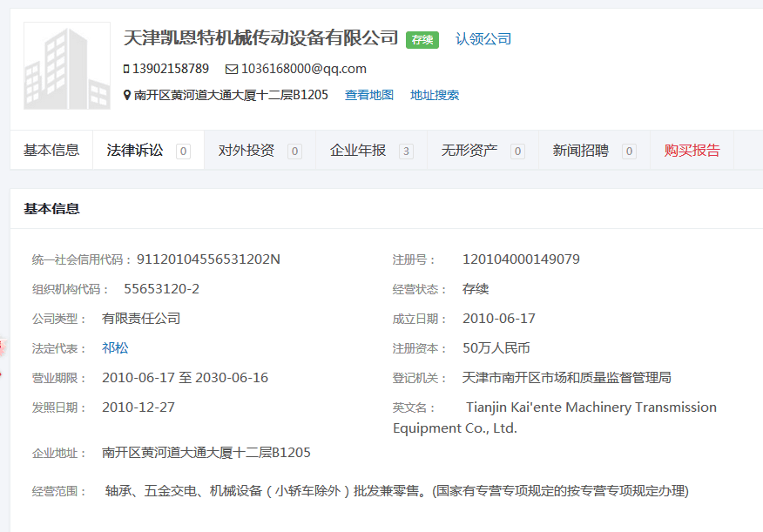Open the 新闻招聘 tab
Screen dimensions: 763x532
click(581, 150)
